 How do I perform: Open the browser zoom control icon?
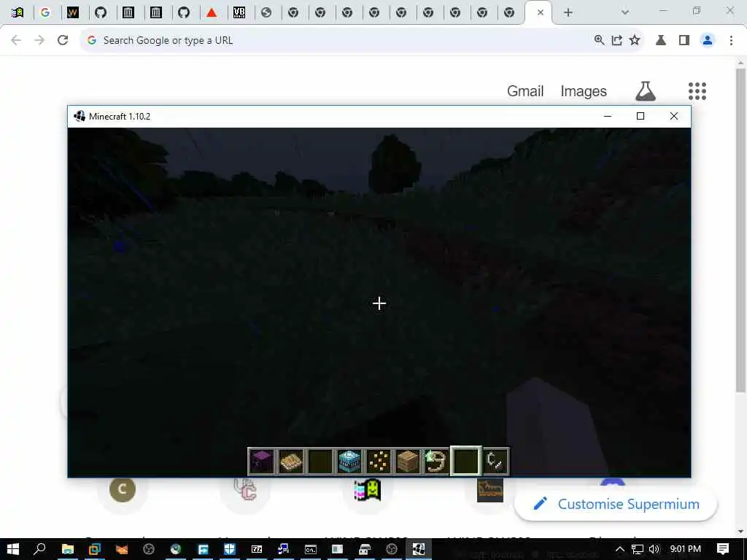(x=600, y=40)
